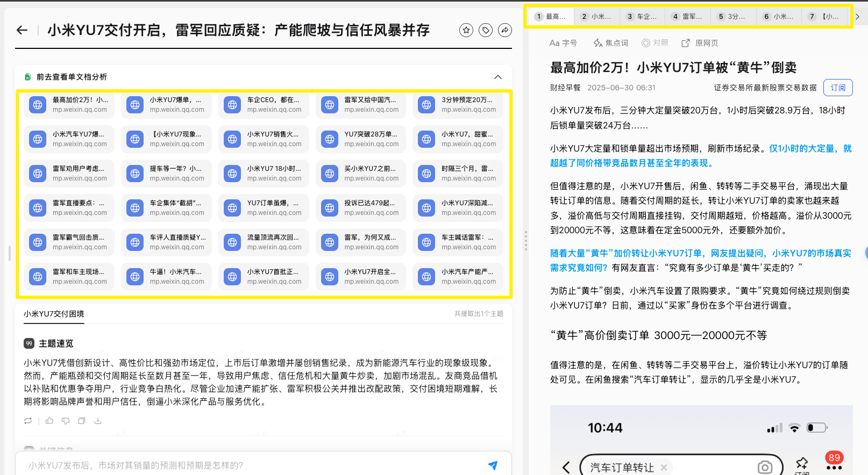Open source card 小米YU7首批正

point(264,277)
